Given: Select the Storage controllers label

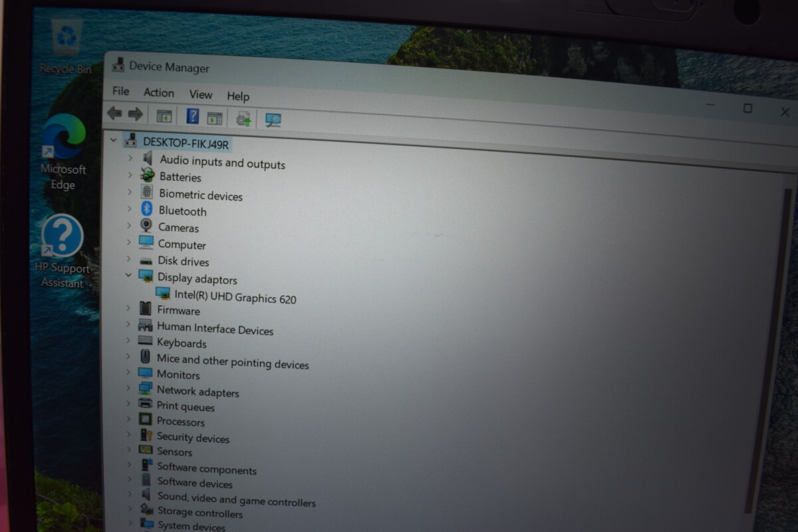Looking at the screenshot, I should click(199, 512).
